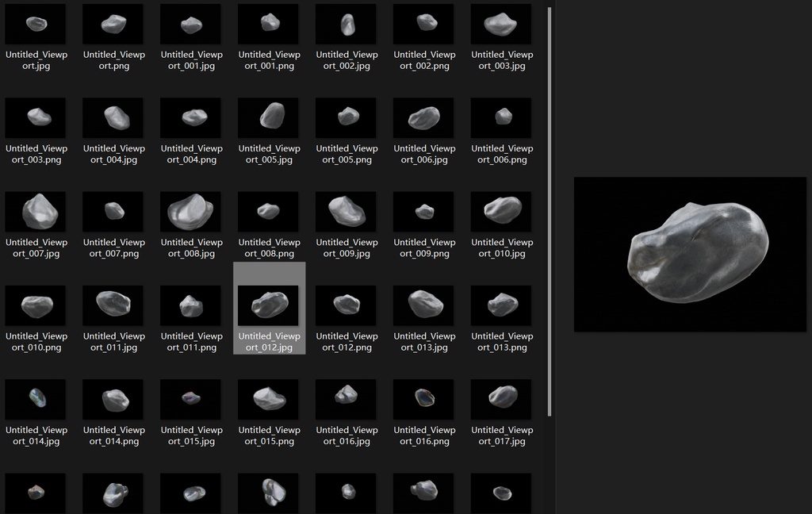The height and width of the screenshot is (514, 812).
Task: Click the Untitled_Viewport_007.png file name
Action: pyautogui.click(x=114, y=247)
